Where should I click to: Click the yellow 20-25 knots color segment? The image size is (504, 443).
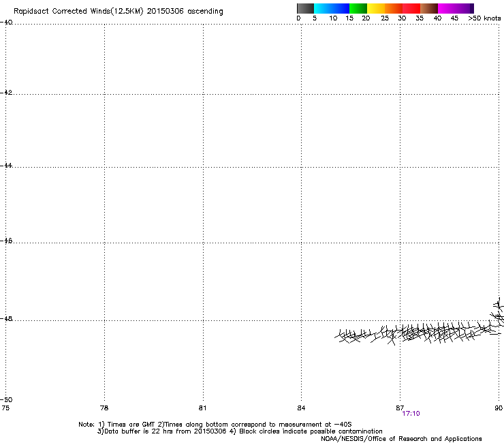[x=376, y=8]
